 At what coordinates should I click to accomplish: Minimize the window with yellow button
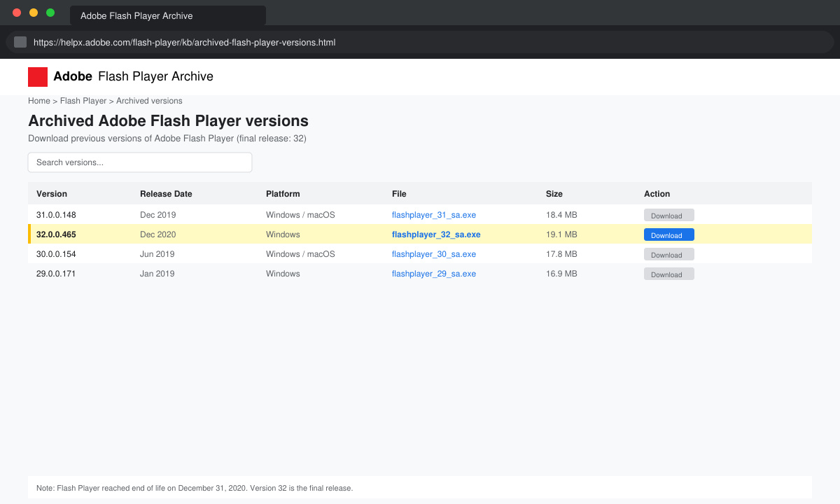34,13
